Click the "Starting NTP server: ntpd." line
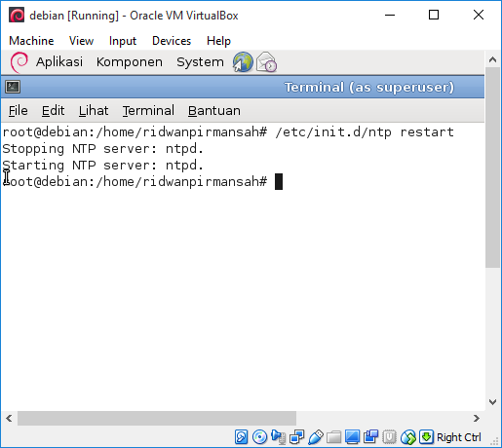 103,166
